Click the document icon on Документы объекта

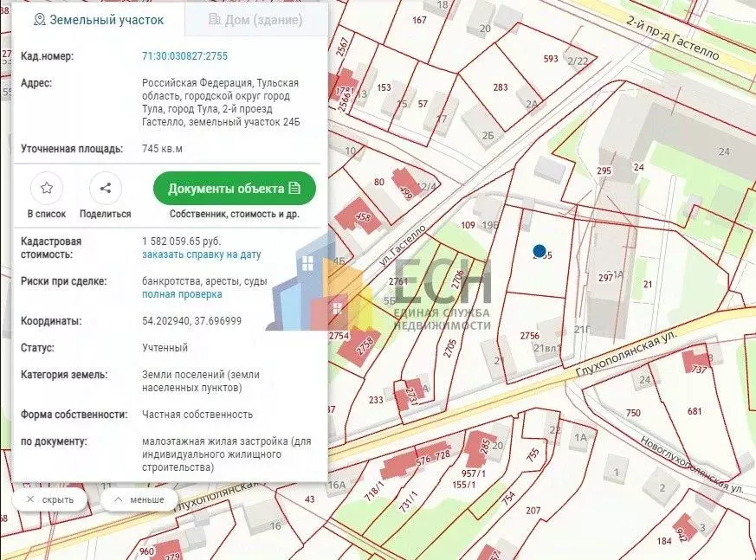[x=294, y=188]
